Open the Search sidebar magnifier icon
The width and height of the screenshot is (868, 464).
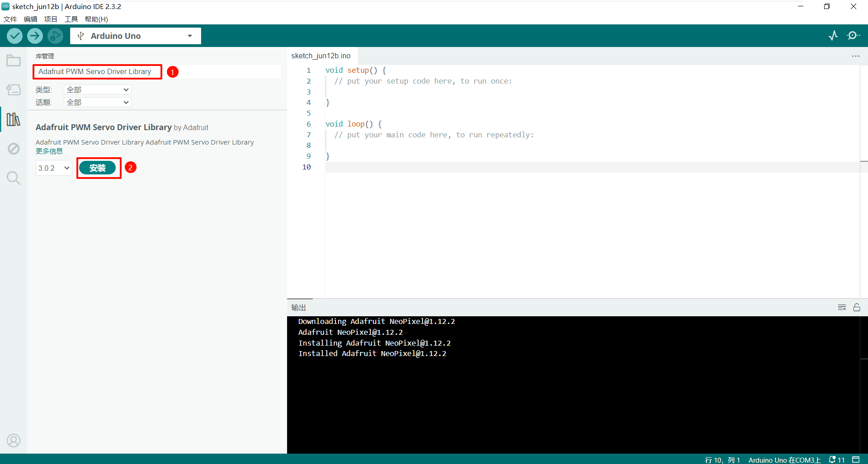click(x=14, y=178)
